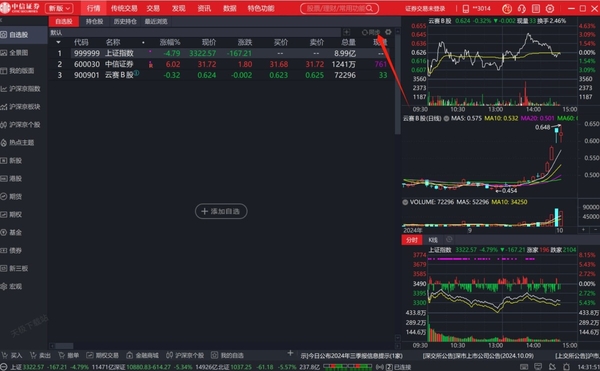Select the 中信证券 600030 row
Viewport: 600px width, 371px height.
click(x=221, y=64)
